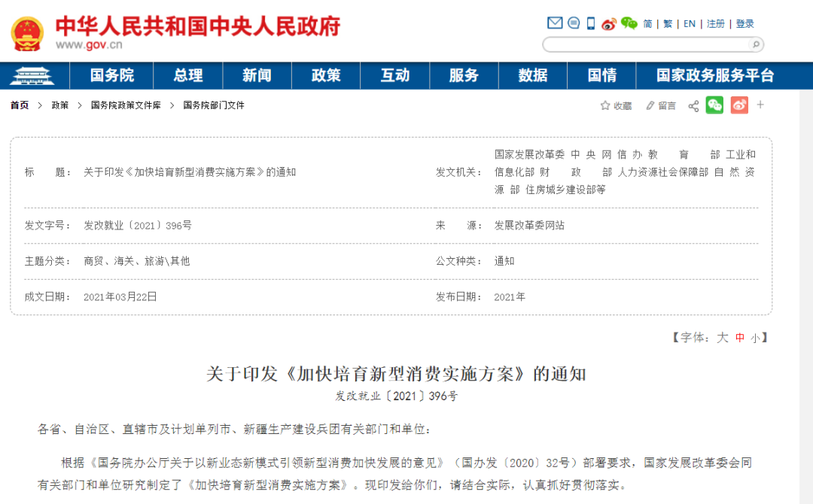This screenshot has width=813, height=504.
Task: Share article via red Weibo button
Action: click(739, 105)
